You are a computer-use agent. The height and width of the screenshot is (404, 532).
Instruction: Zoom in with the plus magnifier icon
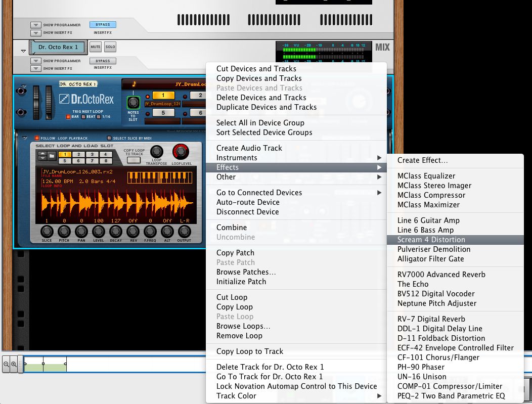tap(14, 364)
